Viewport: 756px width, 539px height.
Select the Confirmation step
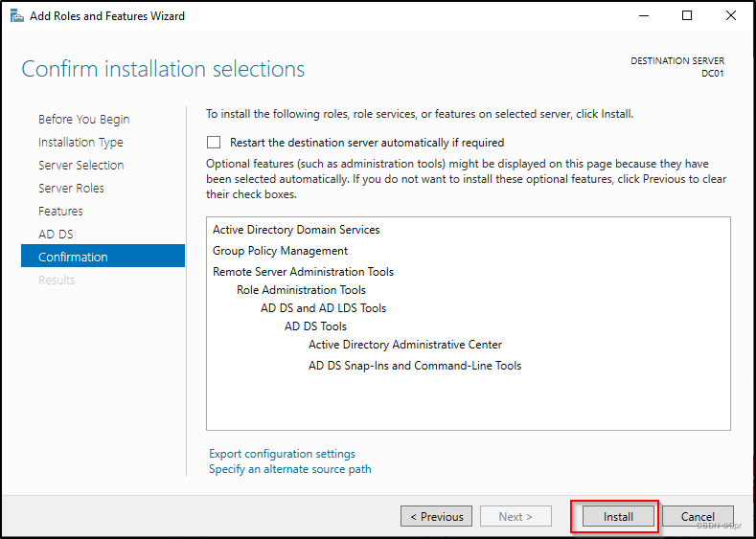[x=103, y=256]
